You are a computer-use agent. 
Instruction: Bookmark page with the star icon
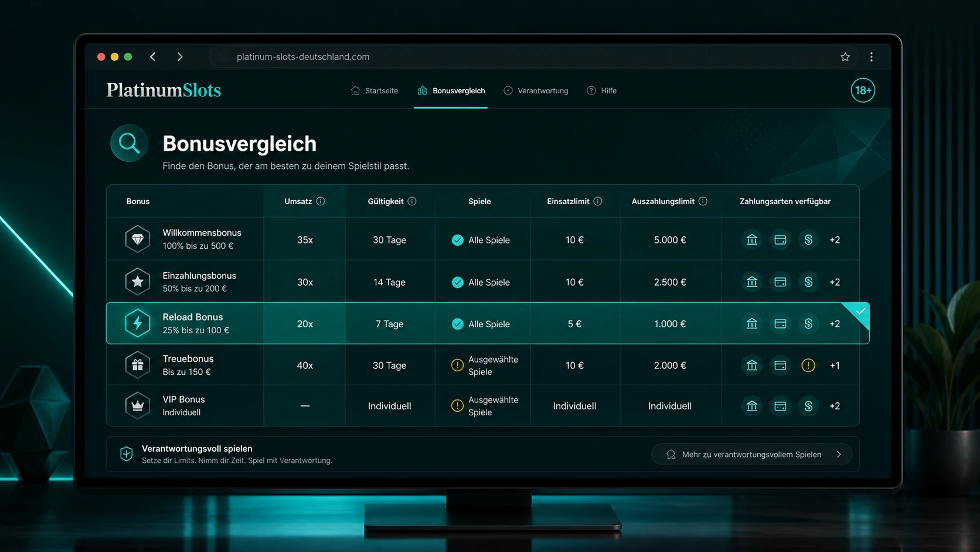(x=845, y=57)
